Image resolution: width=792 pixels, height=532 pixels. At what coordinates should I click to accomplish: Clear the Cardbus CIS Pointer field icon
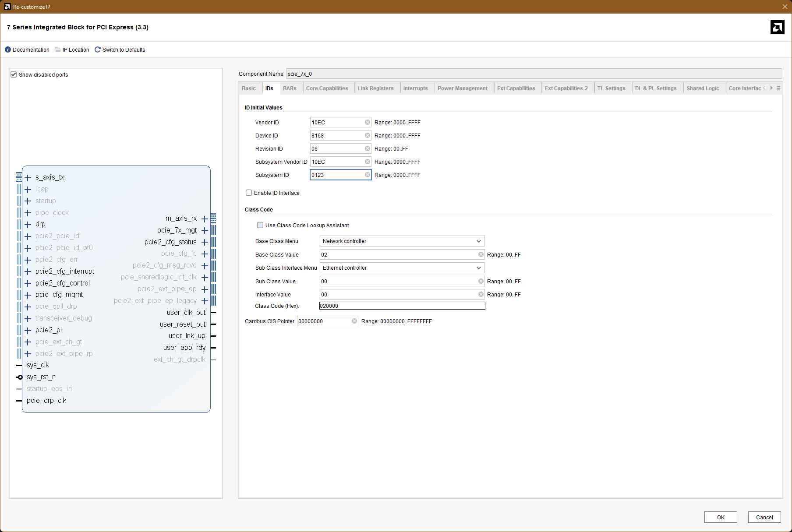(x=354, y=321)
